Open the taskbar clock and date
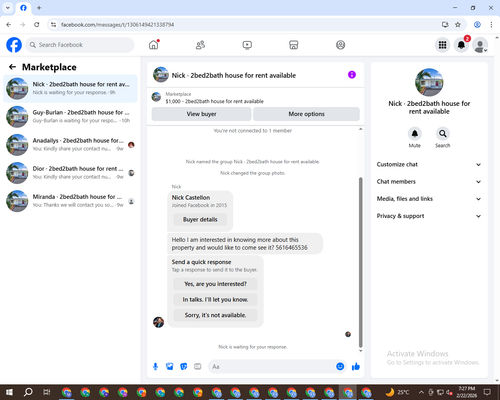 click(x=466, y=392)
